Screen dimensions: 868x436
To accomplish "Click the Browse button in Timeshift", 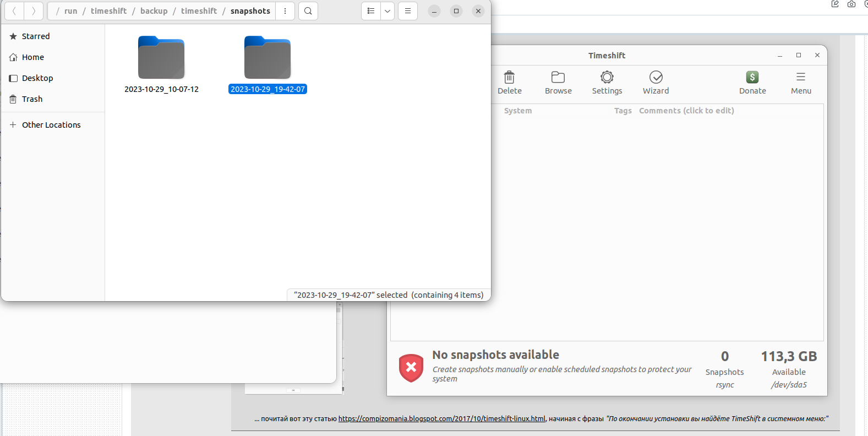I will pyautogui.click(x=558, y=83).
